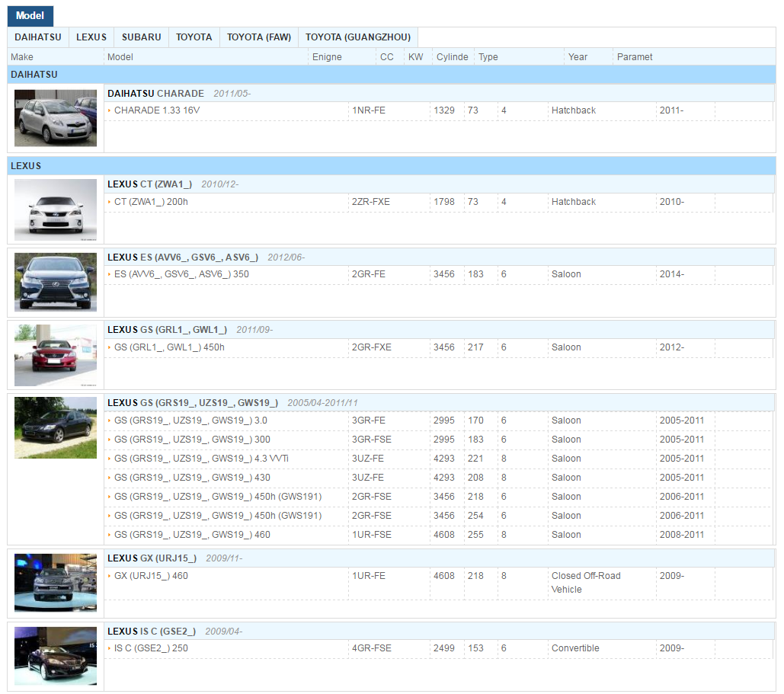Open the GS (GRS19_) 3.0 model link
Image resolution: width=784 pixels, height=694 pixels.
[190, 421]
